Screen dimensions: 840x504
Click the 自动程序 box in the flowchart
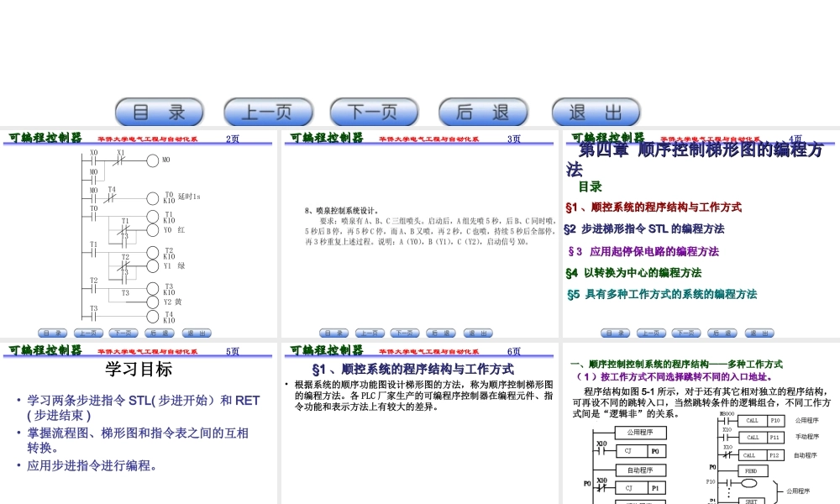pos(640,470)
